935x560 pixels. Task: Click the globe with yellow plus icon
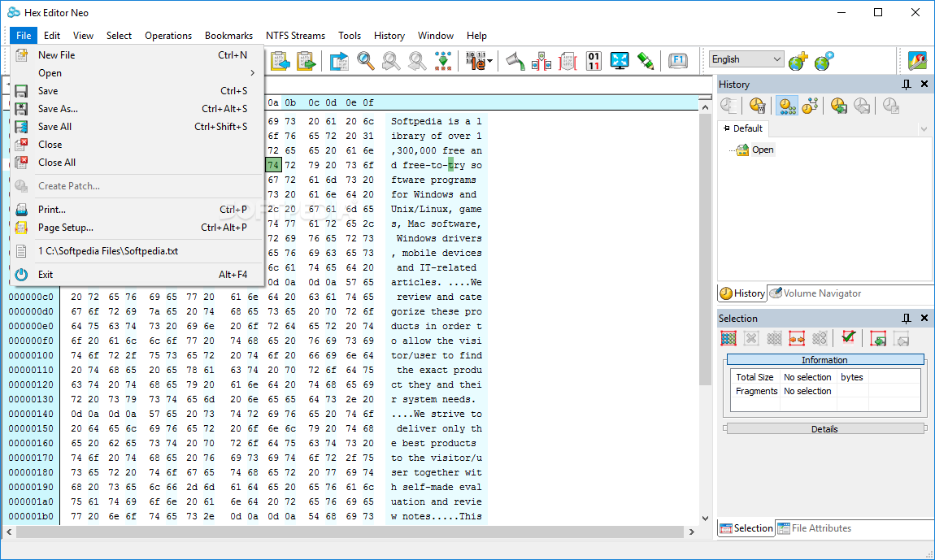[x=798, y=61]
